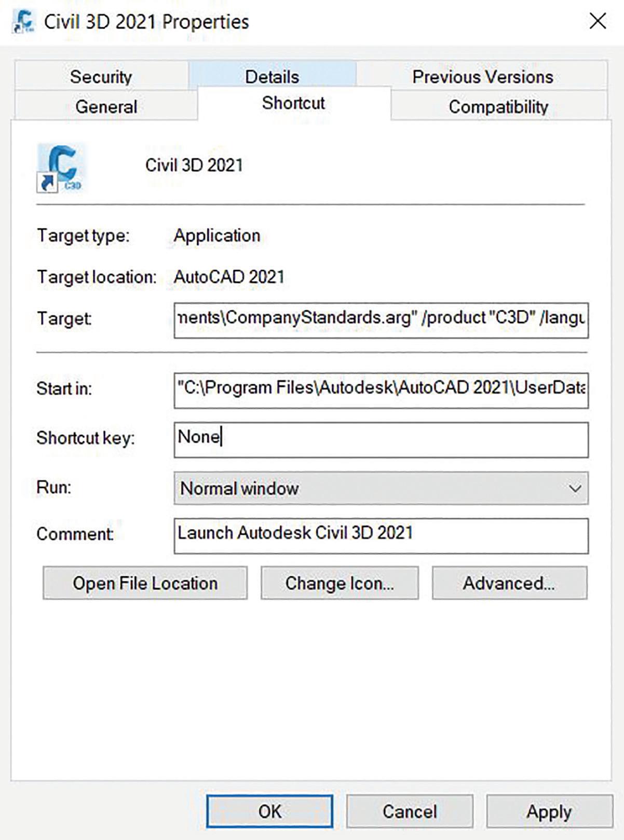Confirm with the OK button

click(269, 811)
